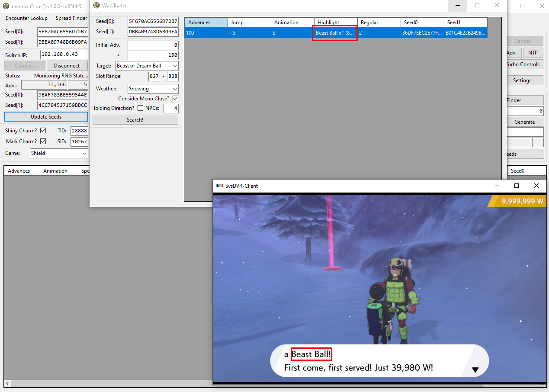Click the left arrow of owoow horizontal scrollbar
Viewport: 549px width, 392px height.
tap(7, 384)
